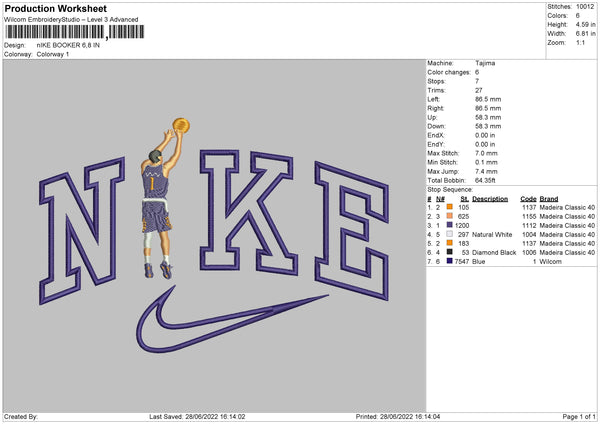
Task: Click the Natural White thread swatch
Action: (450, 234)
